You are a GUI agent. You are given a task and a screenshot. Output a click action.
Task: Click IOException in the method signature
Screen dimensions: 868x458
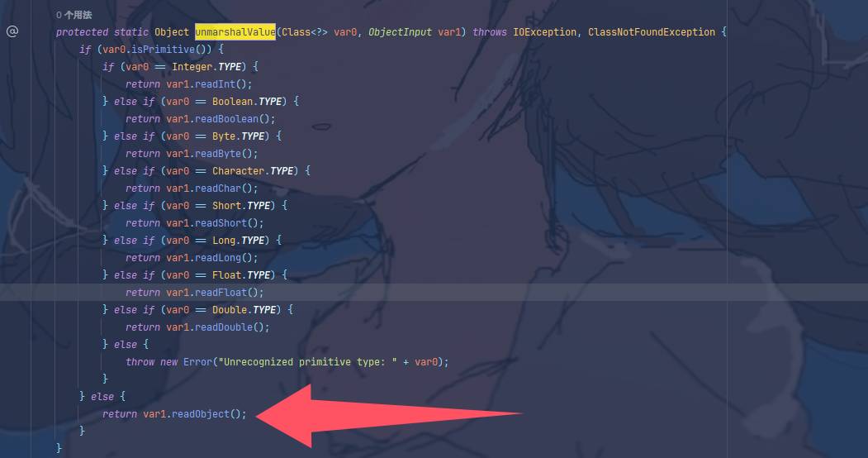545,32
